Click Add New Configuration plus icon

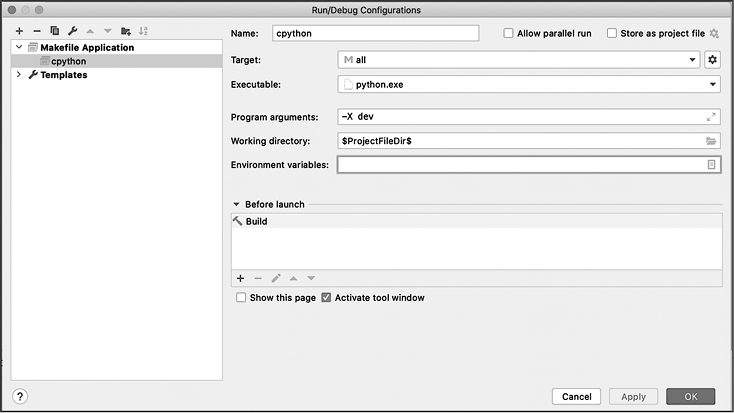19,31
